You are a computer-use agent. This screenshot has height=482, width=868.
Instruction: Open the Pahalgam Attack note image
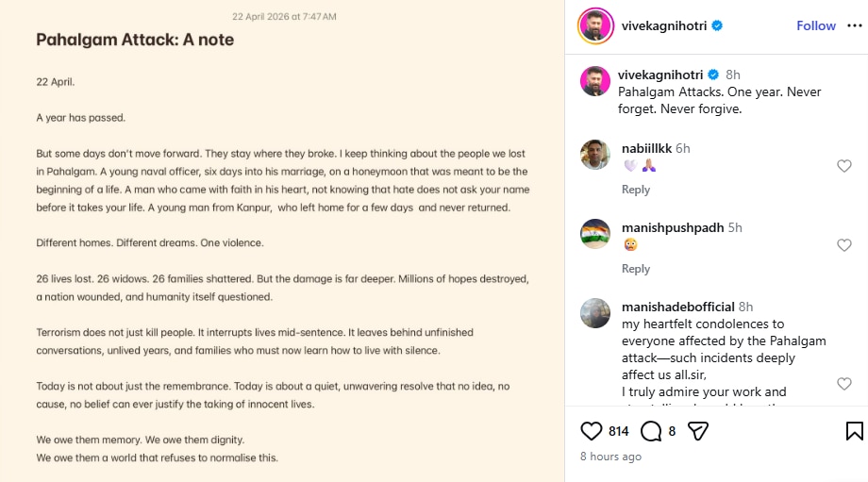(x=282, y=241)
